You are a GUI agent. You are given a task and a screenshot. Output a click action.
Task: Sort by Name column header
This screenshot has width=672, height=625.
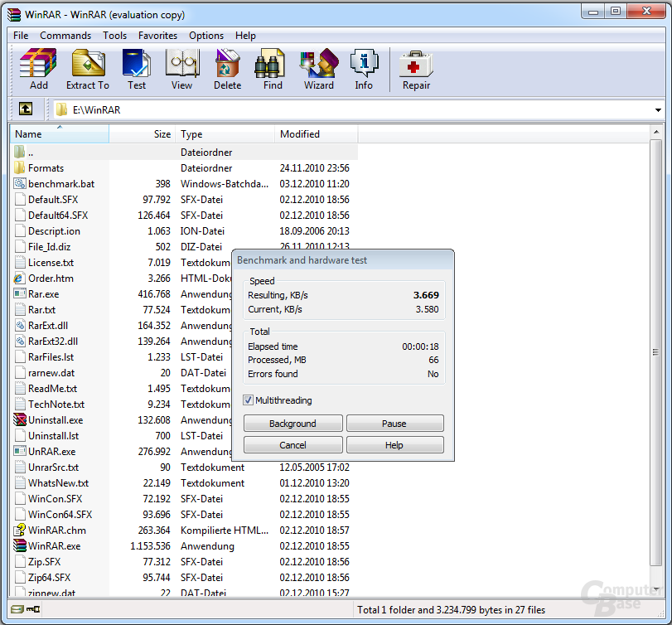point(60,133)
